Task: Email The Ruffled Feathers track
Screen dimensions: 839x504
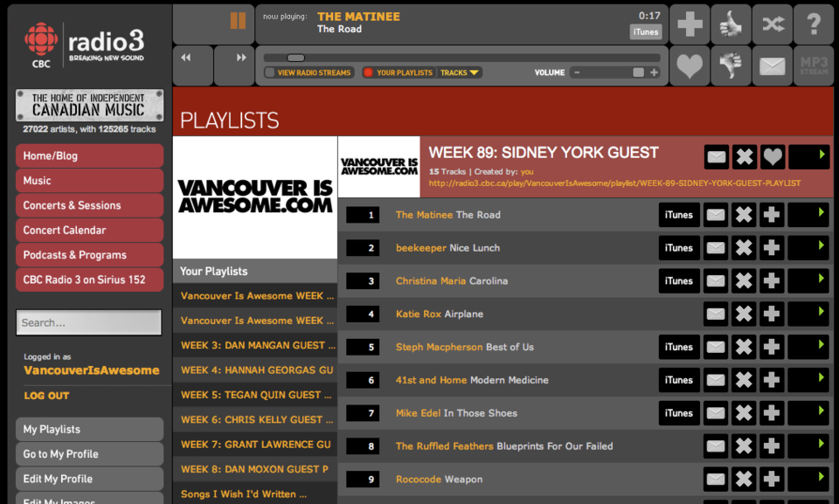Action: [x=716, y=446]
